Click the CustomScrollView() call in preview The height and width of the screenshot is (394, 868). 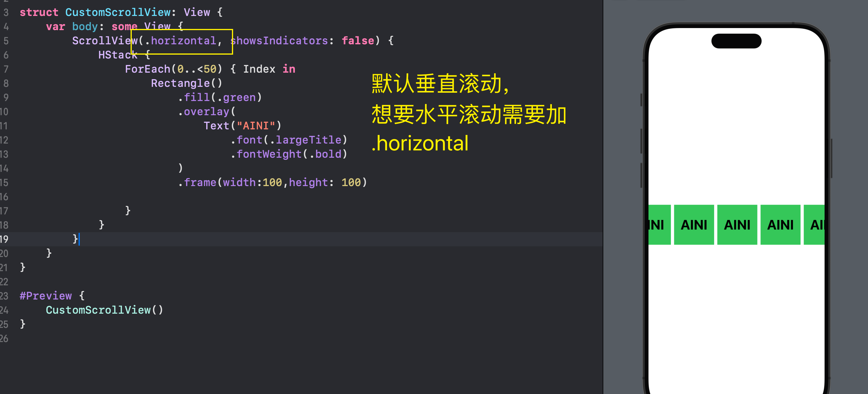click(x=105, y=310)
